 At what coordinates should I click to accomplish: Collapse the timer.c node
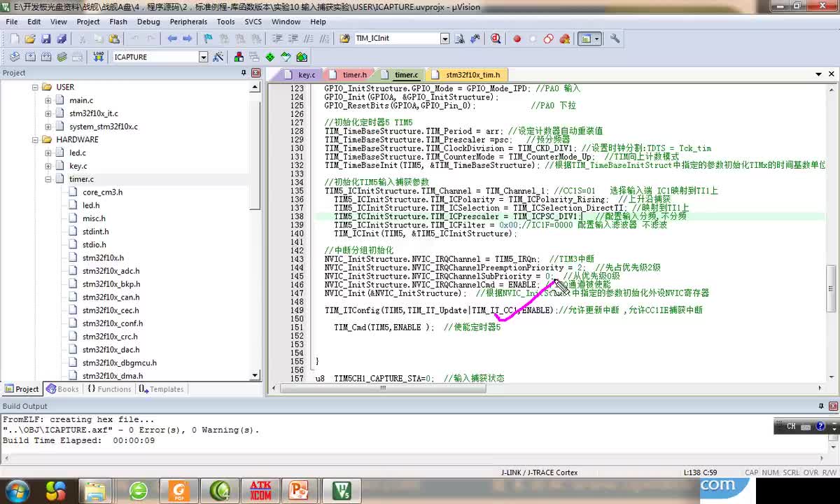point(48,179)
